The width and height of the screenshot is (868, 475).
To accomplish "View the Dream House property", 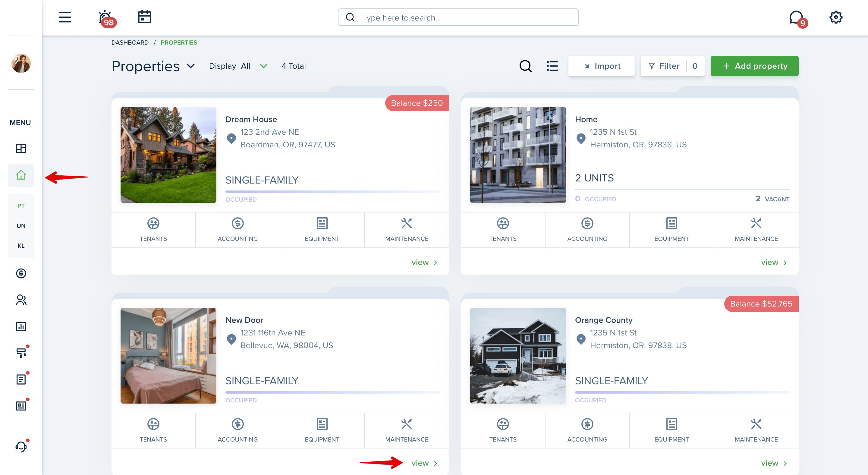I will 424,263.
